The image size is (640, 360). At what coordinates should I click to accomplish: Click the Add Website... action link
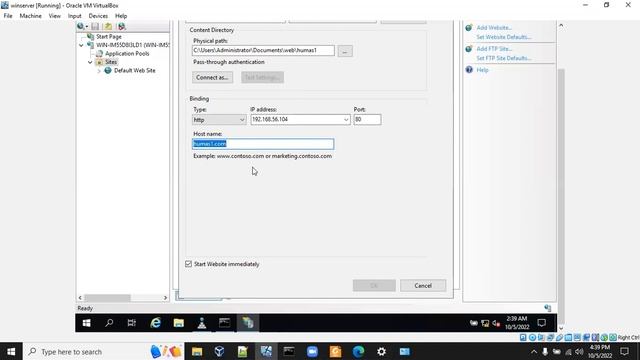point(494,28)
